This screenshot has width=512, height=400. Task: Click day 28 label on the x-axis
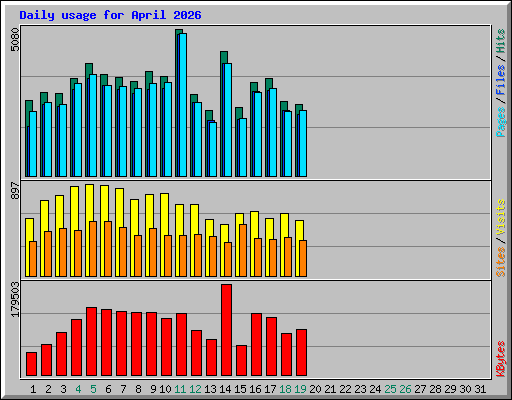(x=435, y=389)
